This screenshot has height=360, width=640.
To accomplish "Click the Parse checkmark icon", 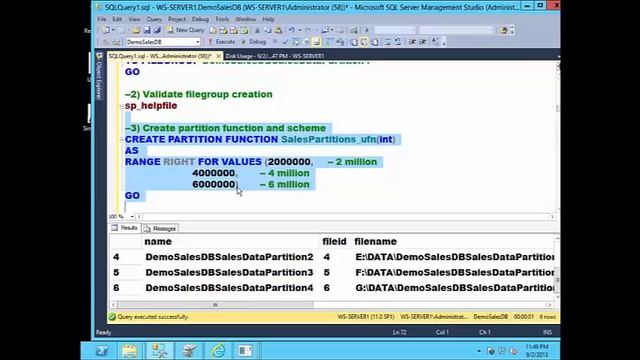I will coord(285,42).
